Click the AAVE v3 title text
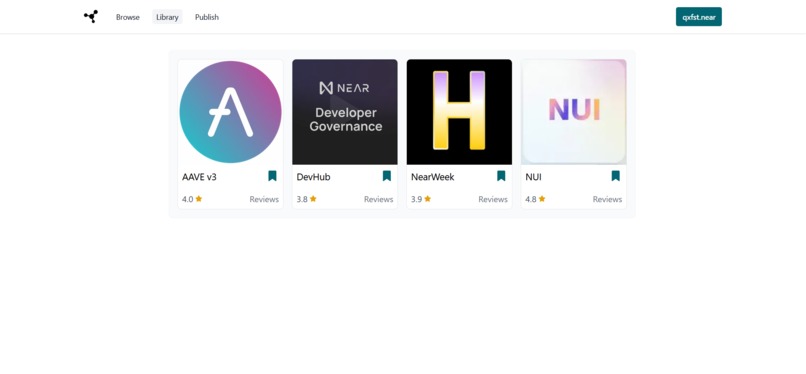The image size is (806, 374). (199, 177)
